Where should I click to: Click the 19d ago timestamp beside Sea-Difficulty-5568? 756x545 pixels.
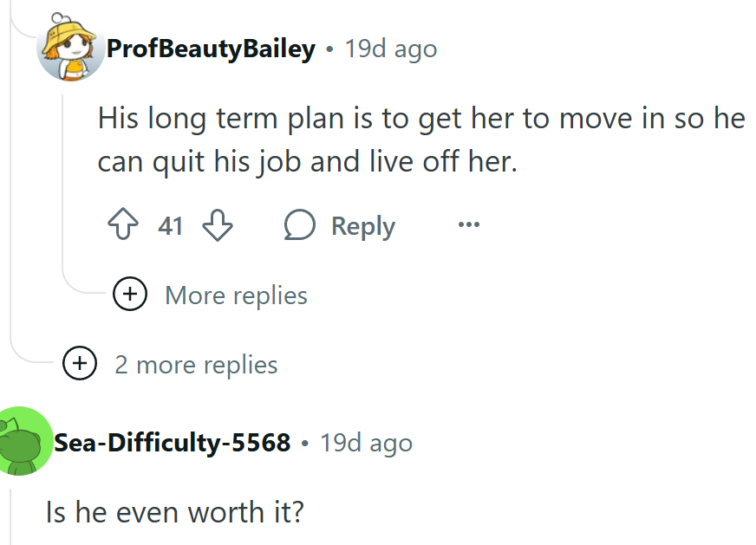366,443
